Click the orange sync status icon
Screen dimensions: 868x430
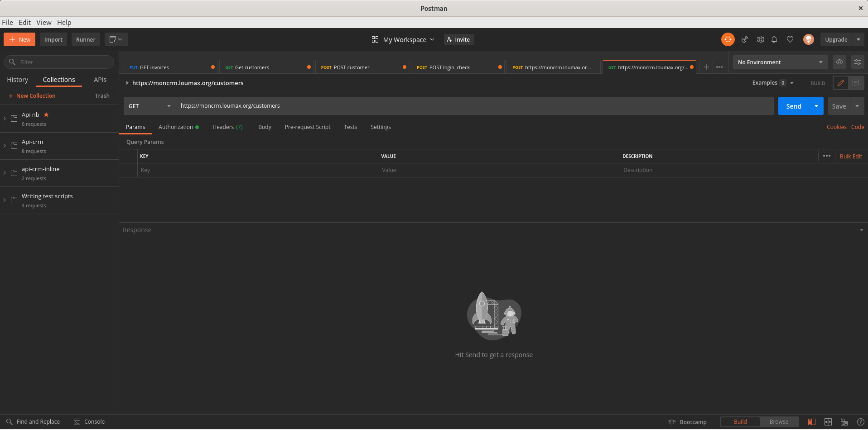(x=728, y=39)
